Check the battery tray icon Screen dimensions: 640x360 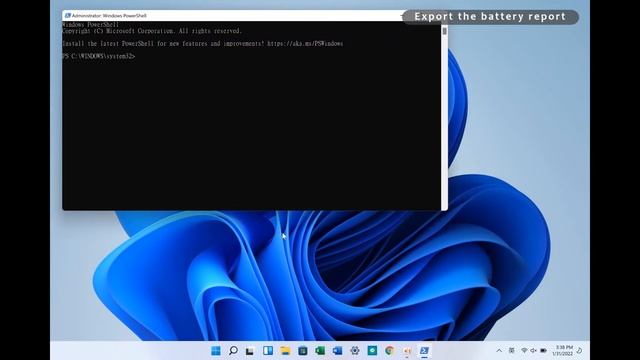pyautogui.click(x=543, y=351)
